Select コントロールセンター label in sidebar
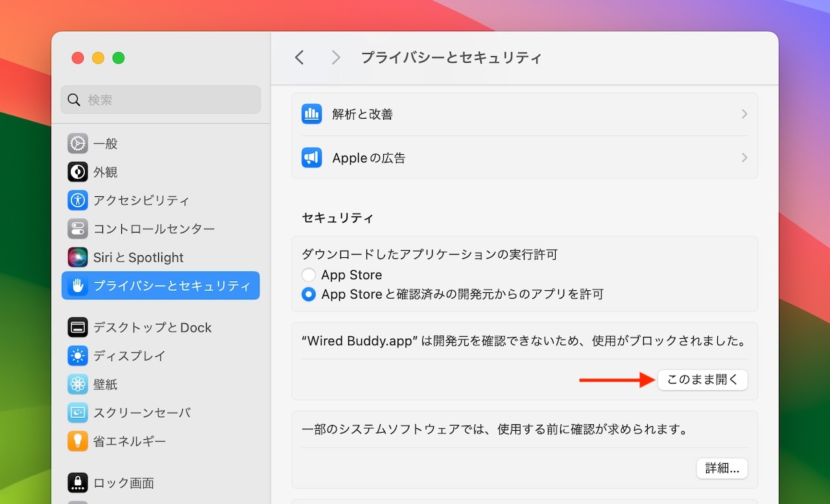The image size is (830, 504). (154, 229)
